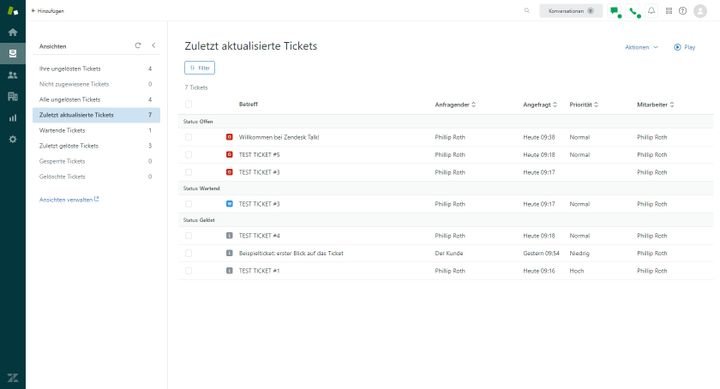Click the Niedrig priority cell
Viewport: 720px width, 389px height.
pos(579,253)
